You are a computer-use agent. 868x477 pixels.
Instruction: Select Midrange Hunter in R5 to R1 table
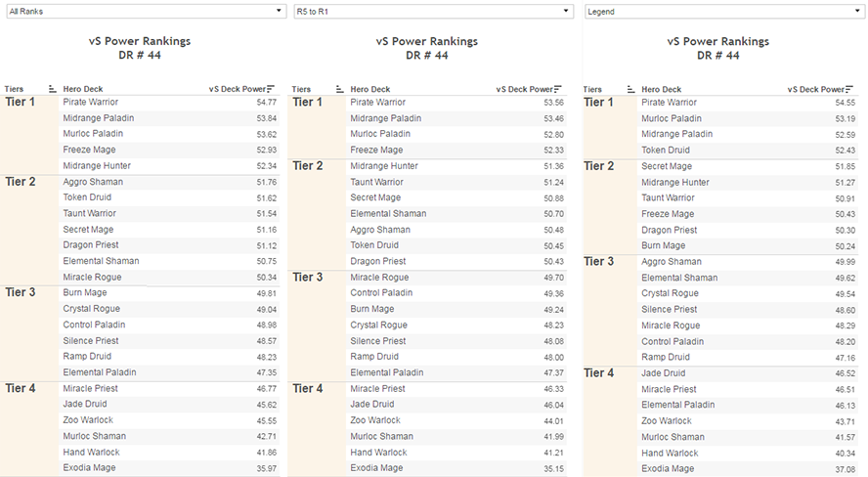(384, 166)
